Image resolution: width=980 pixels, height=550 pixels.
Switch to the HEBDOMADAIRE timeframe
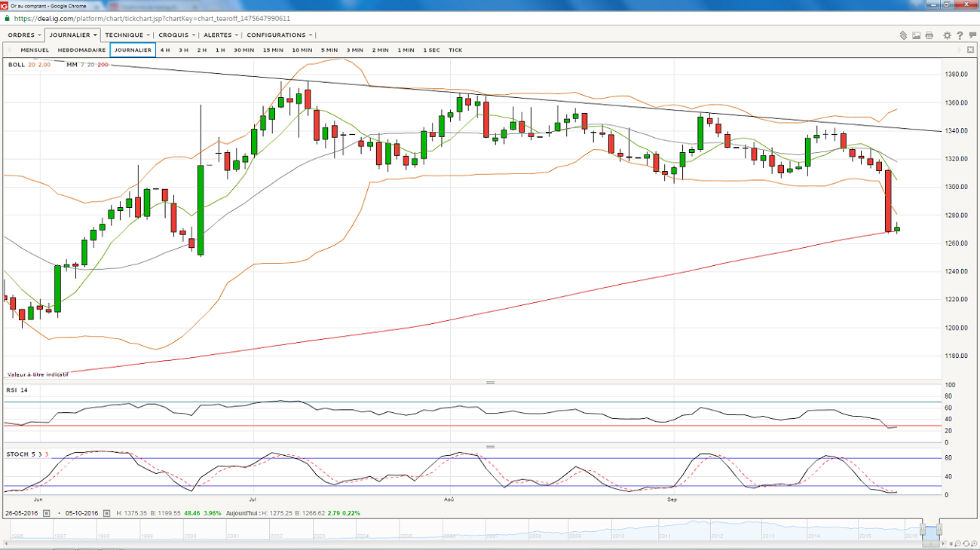pos(81,50)
